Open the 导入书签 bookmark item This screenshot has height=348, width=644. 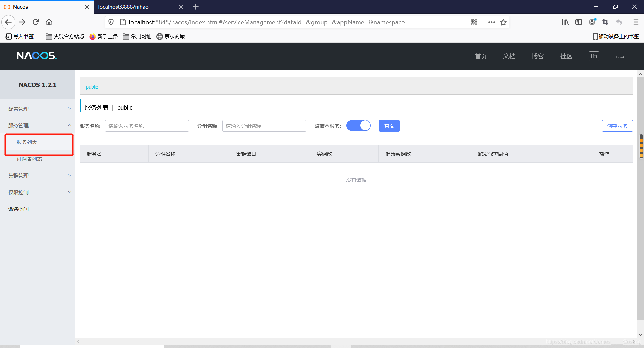tap(21, 36)
